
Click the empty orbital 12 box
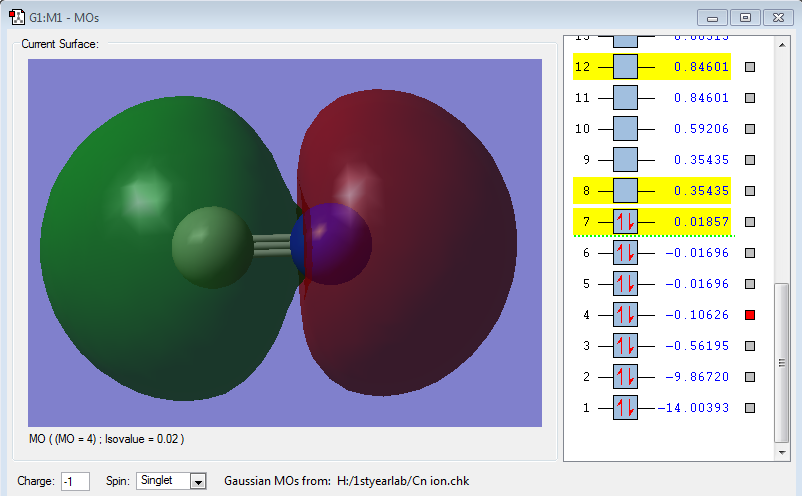point(625,67)
